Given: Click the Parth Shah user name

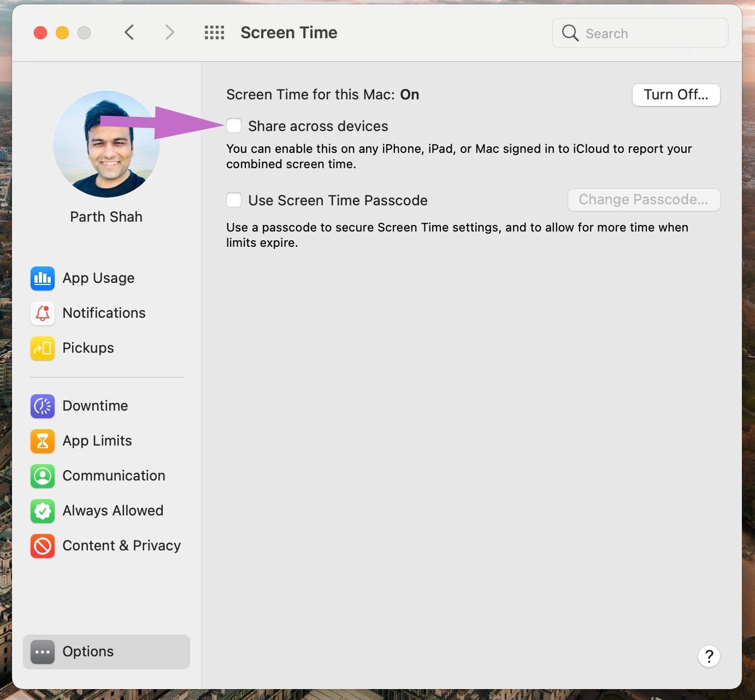Looking at the screenshot, I should (x=106, y=217).
